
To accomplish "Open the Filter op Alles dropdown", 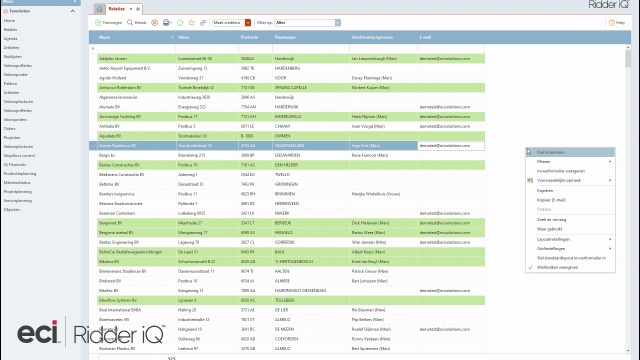I will pos(338,23).
